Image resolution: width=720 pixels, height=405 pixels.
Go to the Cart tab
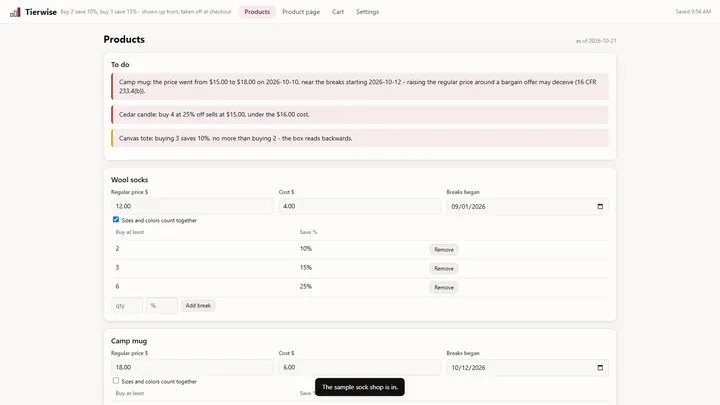coord(338,12)
